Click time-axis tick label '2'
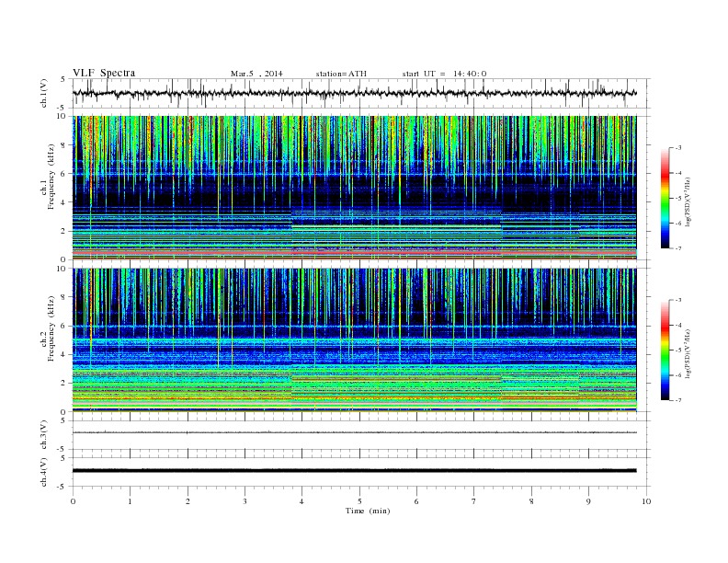Screen dimensions: 728x563 [188, 501]
